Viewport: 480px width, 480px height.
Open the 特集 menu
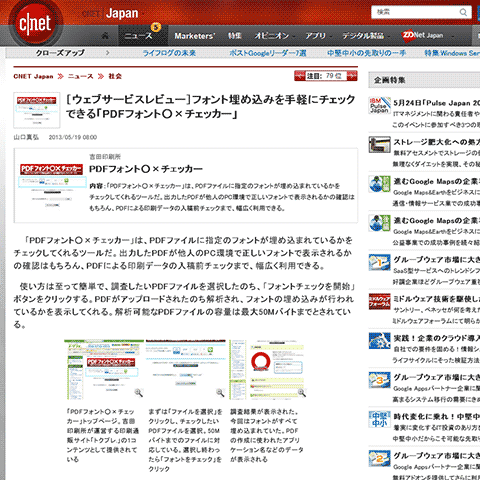(235, 36)
